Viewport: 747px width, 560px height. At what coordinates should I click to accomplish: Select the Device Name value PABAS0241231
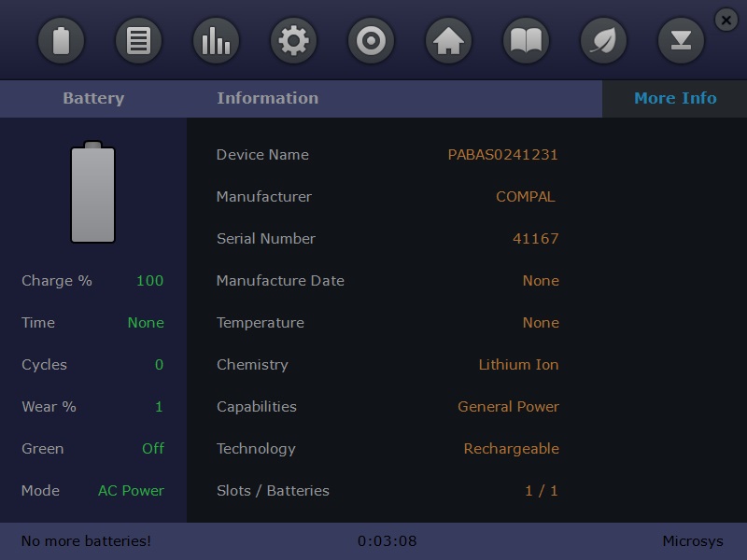tap(502, 155)
